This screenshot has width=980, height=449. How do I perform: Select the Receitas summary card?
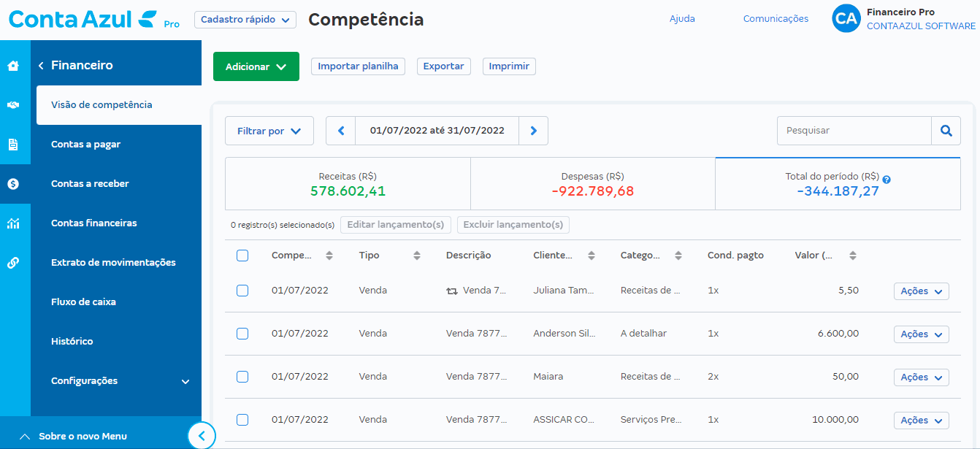point(348,183)
